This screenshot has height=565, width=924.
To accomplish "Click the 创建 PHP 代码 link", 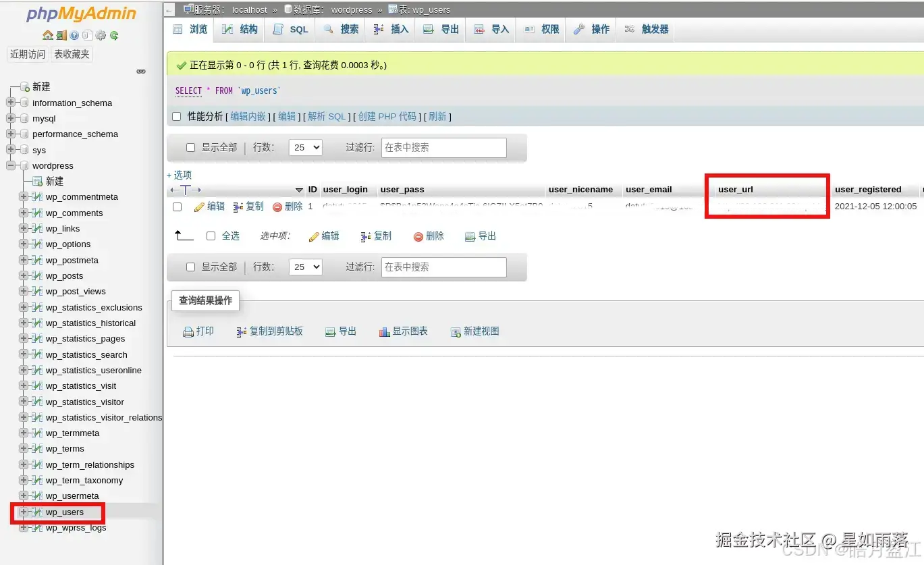I will (x=387, y=116).
